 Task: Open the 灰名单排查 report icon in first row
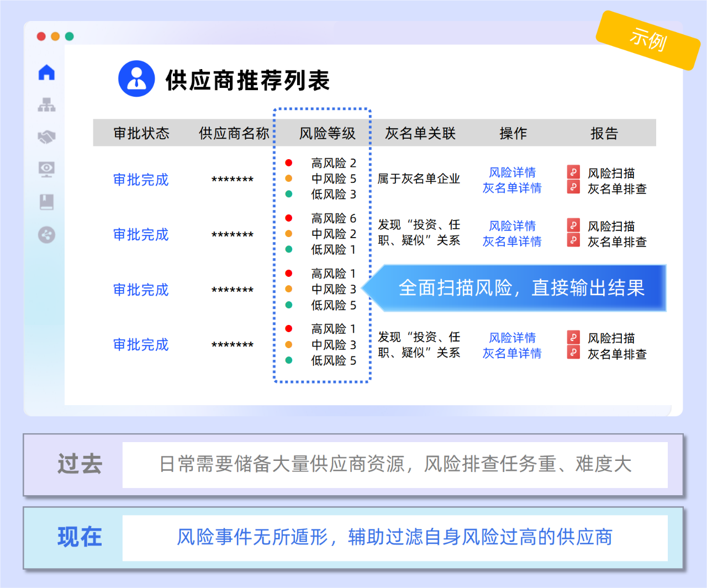pyautogui.click(x=573, y=187)
